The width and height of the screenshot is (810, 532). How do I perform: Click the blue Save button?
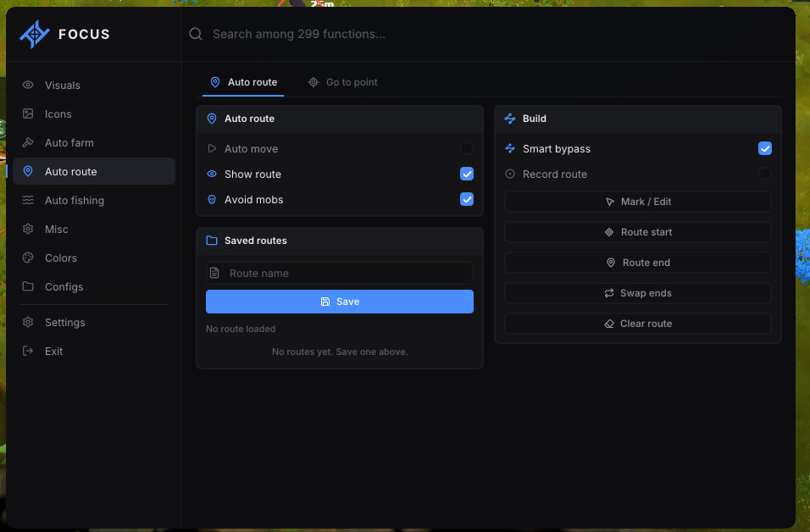pos(340,302)
